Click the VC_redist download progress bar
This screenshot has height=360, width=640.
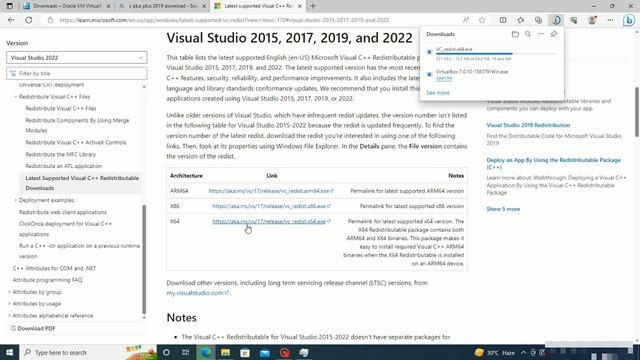click(x=496, y=53)
